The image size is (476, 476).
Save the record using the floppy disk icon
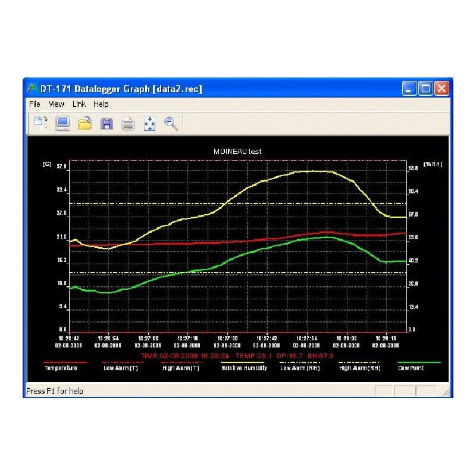click(107, 123)
